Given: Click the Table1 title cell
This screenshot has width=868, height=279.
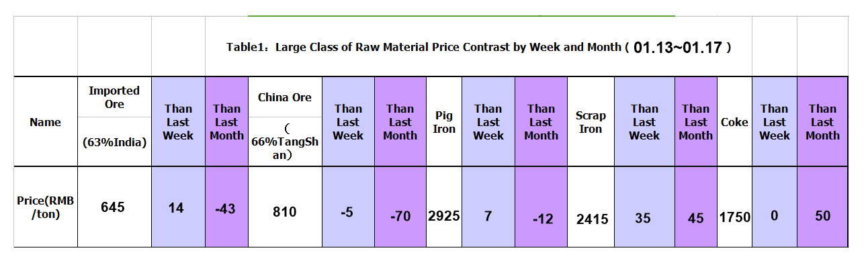Looking at the screenshot, I should click(x=478, y=48).
